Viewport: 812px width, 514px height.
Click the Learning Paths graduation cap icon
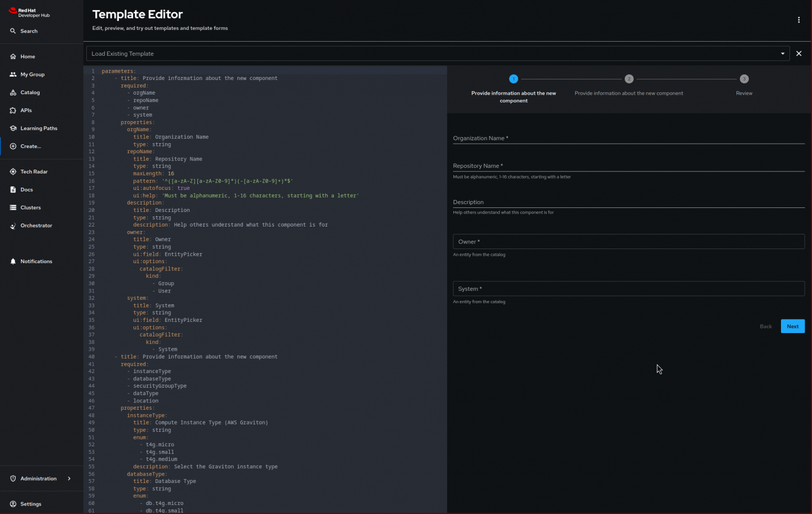pyautogui.click(x=13, y=128)
